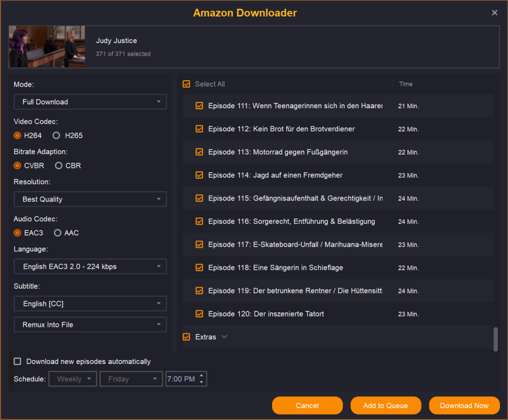This screenshot has height=420, width=508.
Task: Open the Mode dropdown showing Full Download
Action: click(90, 102)
